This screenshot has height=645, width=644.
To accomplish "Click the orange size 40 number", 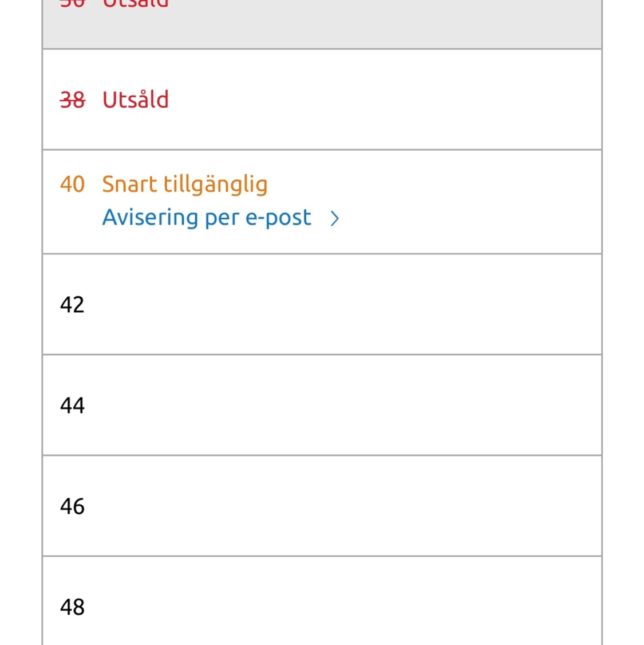I will 72,184.
